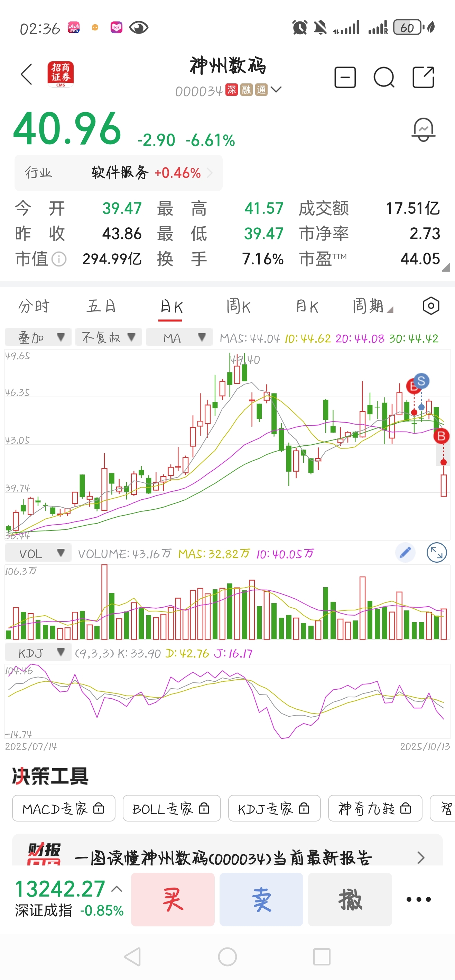This screenshot has width=455, height=980.
Task: Open the 叠加 overlay dropdown
Action: [38, 337]
